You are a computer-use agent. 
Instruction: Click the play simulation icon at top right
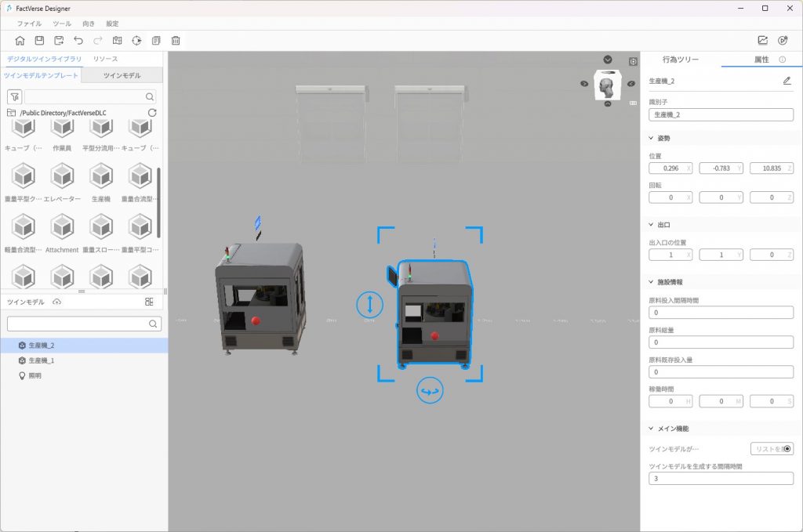[782, 41]
